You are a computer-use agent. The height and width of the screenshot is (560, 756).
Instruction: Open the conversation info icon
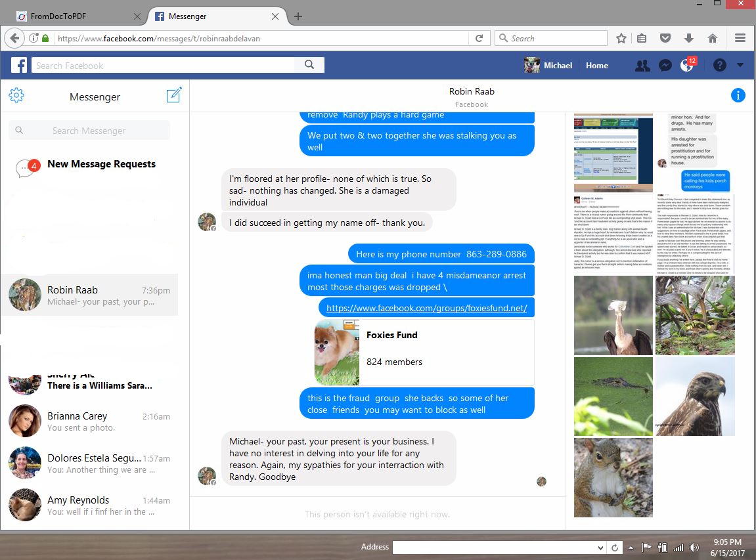coord(738,95)
